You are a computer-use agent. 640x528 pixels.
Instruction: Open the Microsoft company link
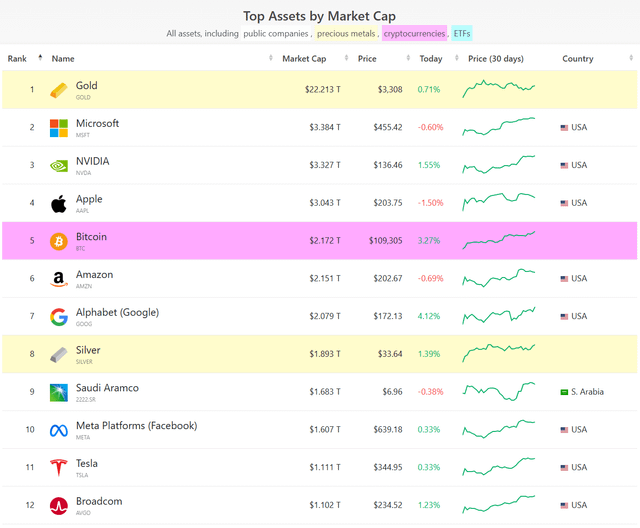(x=97, y=123)
